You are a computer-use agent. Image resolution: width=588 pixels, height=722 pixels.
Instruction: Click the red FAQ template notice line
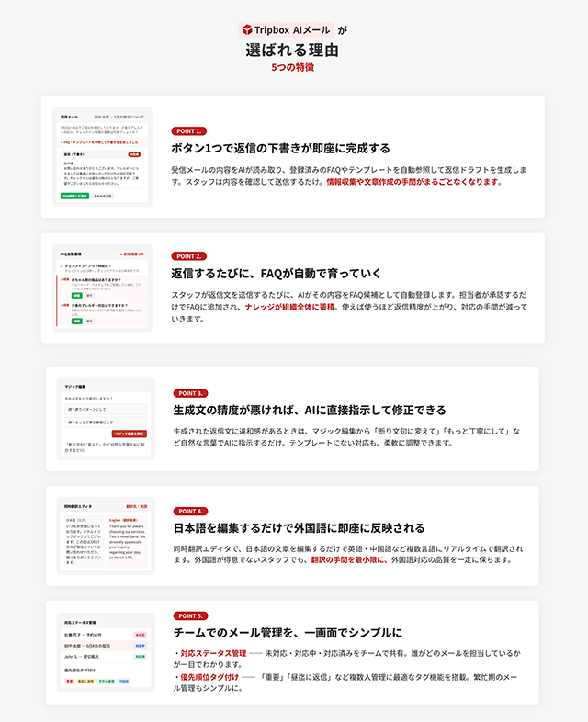[99, 142]
